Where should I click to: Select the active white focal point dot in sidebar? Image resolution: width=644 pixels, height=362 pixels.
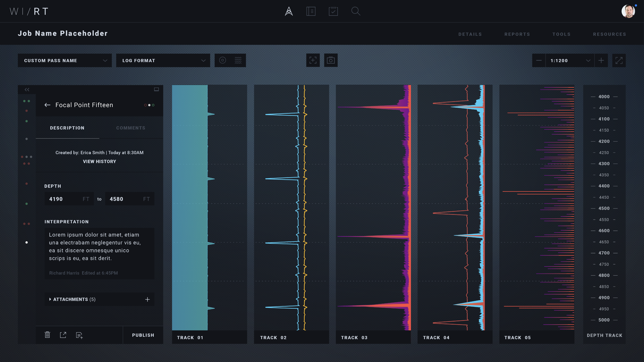[x=26, y=242]
